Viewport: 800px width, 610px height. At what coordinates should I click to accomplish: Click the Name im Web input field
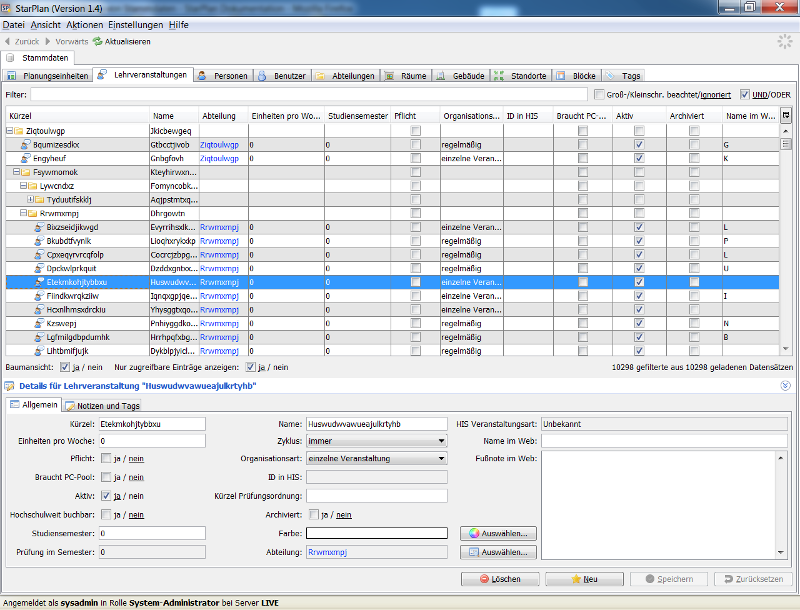pos(664,441)
